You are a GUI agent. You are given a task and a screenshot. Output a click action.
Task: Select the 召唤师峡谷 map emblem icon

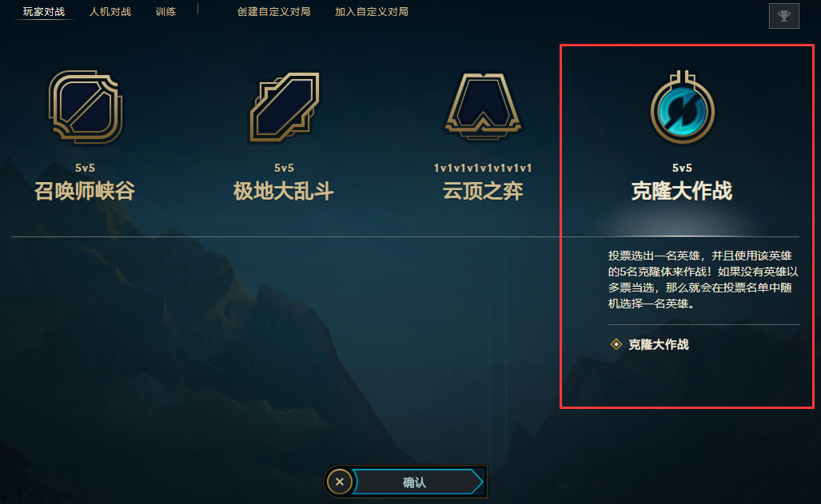tap(86, 107)
